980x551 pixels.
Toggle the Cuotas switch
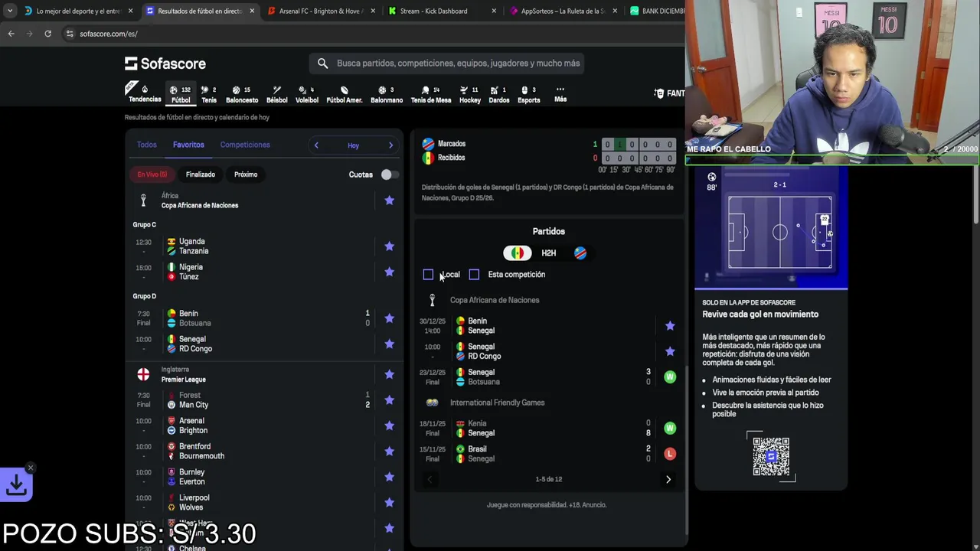pos(389,174)
